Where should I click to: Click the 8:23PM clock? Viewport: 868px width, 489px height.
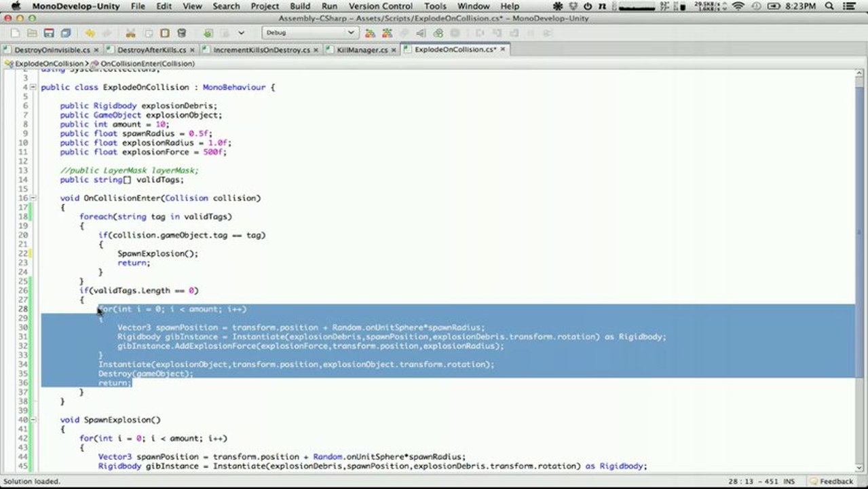[x=800, y=6]
